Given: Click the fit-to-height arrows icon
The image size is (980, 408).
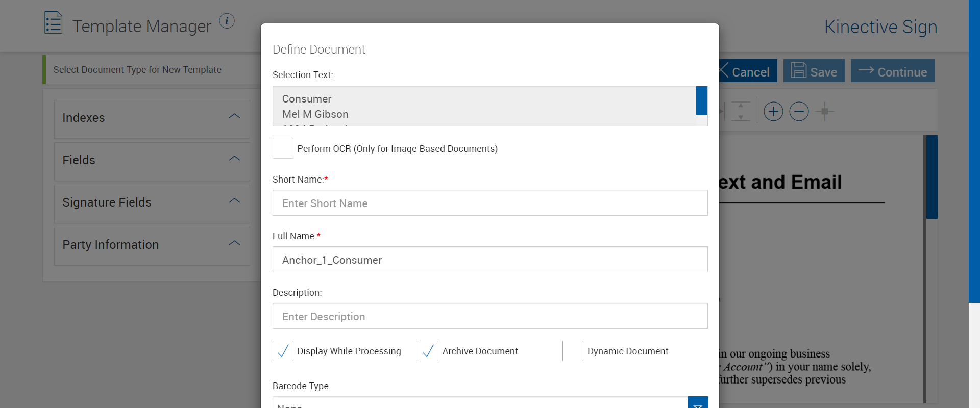Looking at the screenshot, I should coord(741,111).
